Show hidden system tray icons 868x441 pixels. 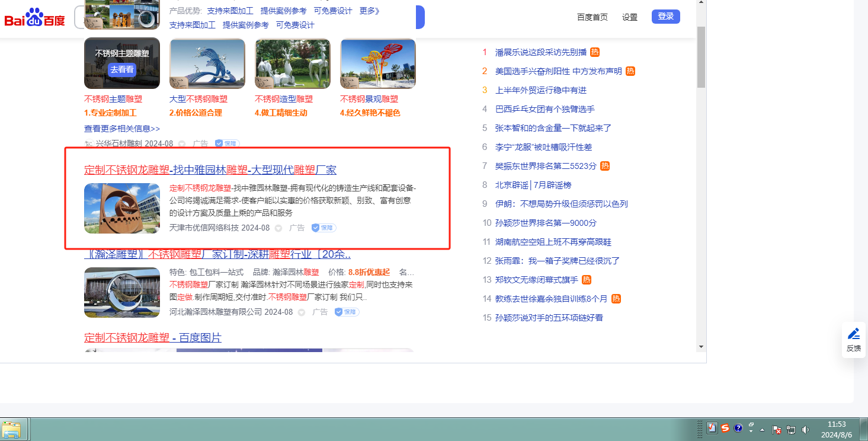click(763, 429)
